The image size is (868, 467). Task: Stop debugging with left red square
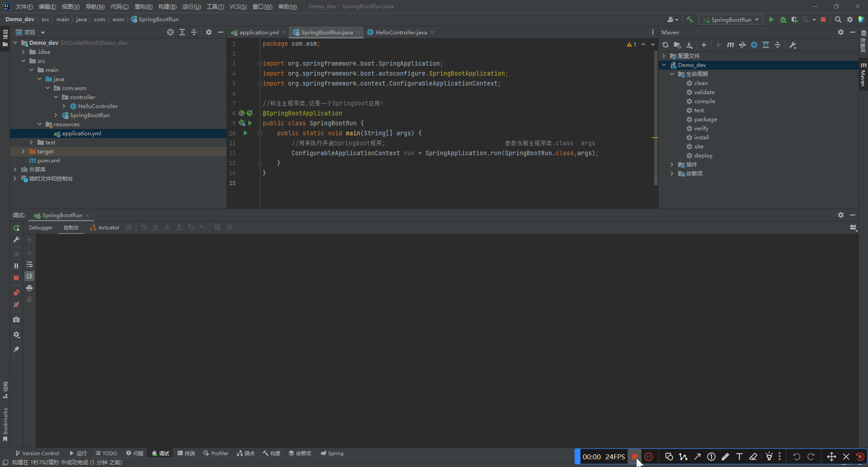16,278
